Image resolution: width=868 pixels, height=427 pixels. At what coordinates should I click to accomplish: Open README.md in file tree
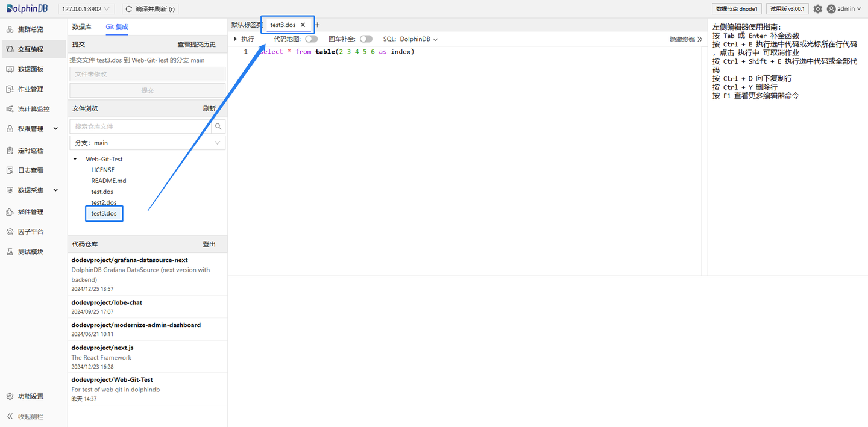point(109,181)
